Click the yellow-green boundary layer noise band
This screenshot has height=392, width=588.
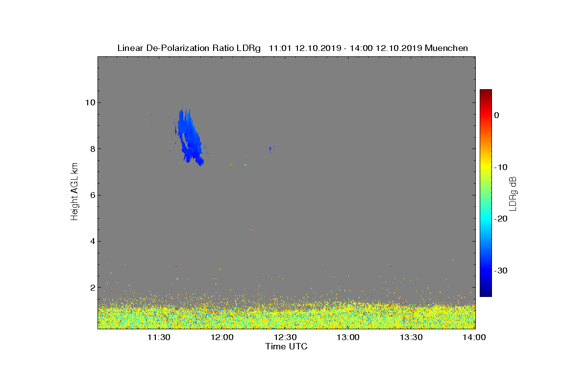[287, 316]
